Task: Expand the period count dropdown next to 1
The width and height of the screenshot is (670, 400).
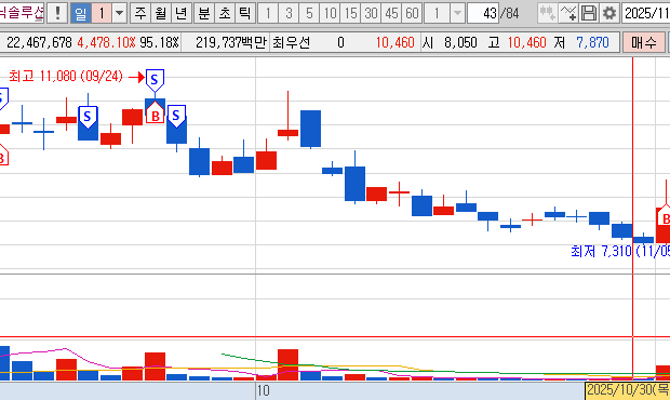Action: pyautogui.click(x=120, y=13)
